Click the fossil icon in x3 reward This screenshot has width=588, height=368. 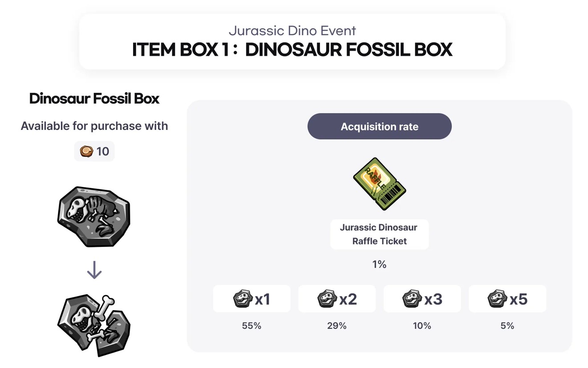click(x=412, y=299)
